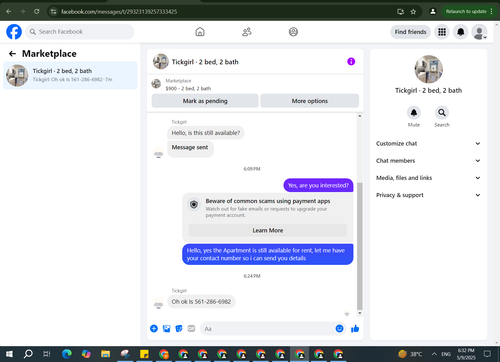Open more actions plus icon in composer
The width and height of the screenshot is (500, 362).
coord(154,329)
